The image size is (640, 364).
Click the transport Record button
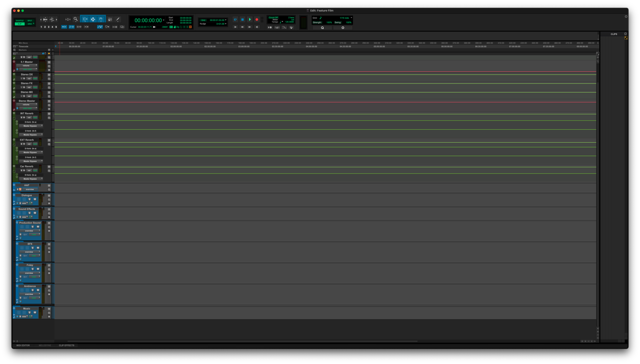click(x=257, y=20)
